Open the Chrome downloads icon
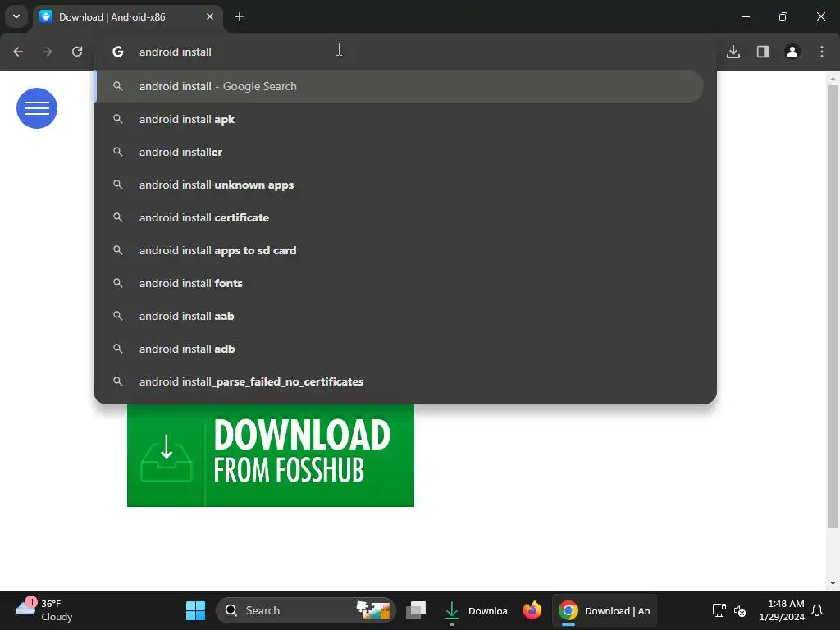This screenshot has height=630, width=840. tap(733, 52)
